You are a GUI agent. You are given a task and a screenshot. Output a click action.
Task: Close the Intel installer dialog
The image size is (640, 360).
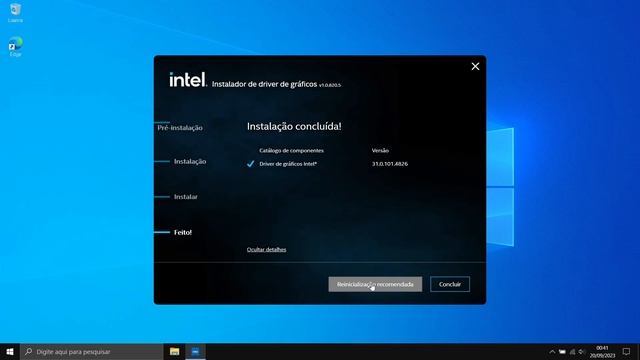click(x=475, y=66)
